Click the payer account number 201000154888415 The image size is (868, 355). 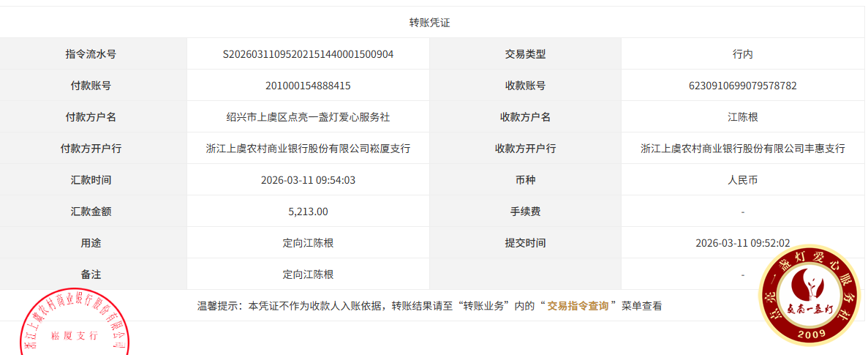308,86
